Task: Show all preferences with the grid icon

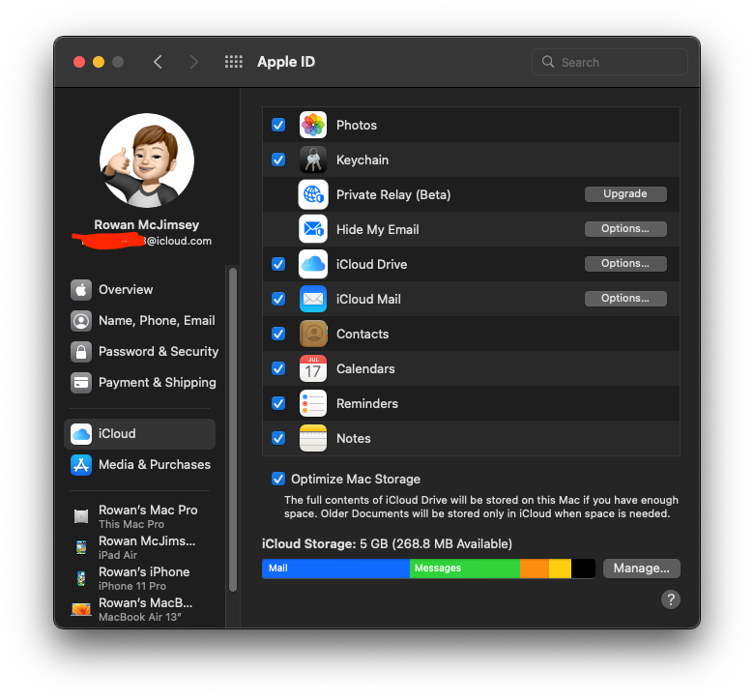Action: click(x=234, y=62)
